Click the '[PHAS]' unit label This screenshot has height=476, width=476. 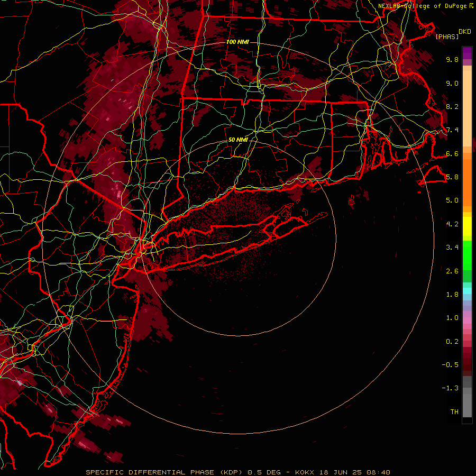[447, 36]
